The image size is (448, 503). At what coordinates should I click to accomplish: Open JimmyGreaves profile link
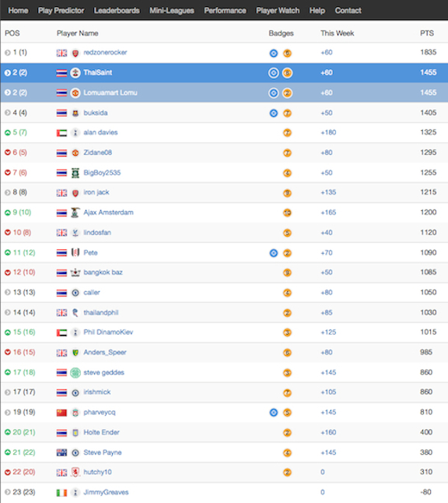pos(106,492)
